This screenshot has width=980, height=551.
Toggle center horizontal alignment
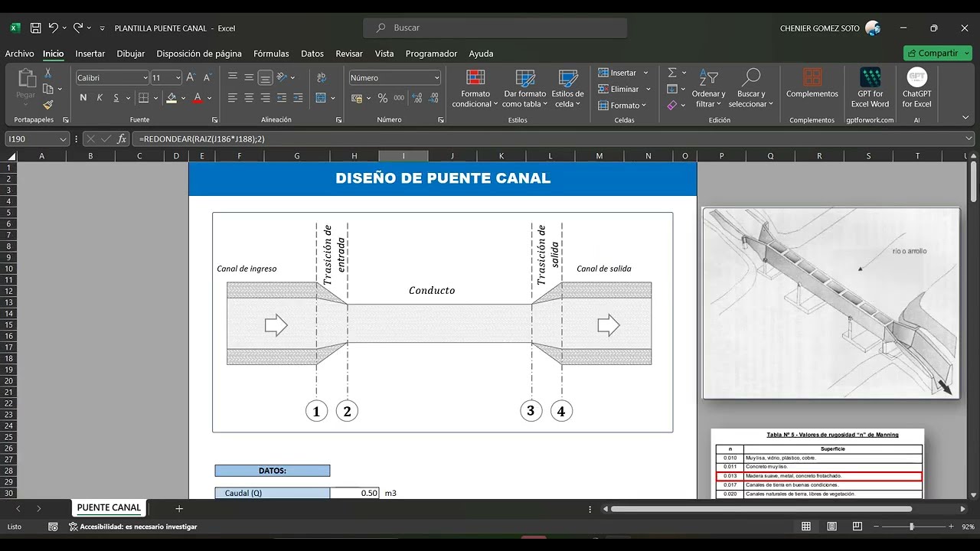(x=249, y=98)
